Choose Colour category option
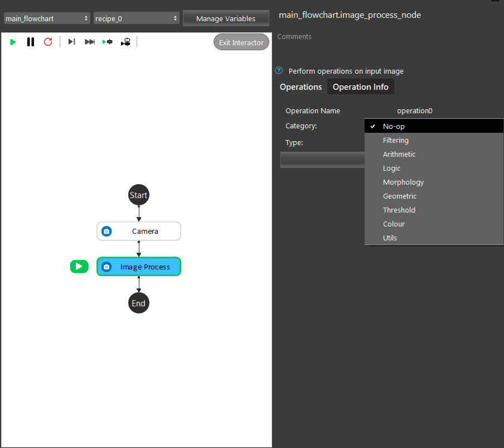The image size is (504, 448). click(434, 224)
